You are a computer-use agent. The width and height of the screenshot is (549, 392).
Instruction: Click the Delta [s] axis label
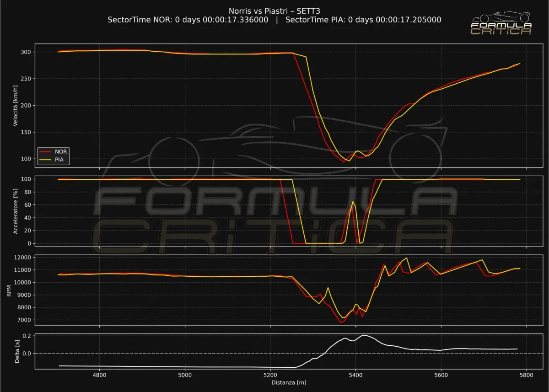tap(17, 351)
